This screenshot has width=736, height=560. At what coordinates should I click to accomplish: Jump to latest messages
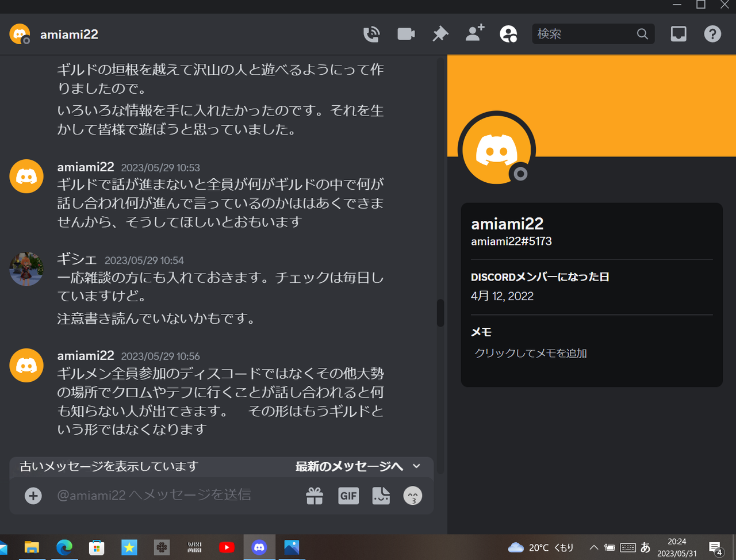[349, 466]
